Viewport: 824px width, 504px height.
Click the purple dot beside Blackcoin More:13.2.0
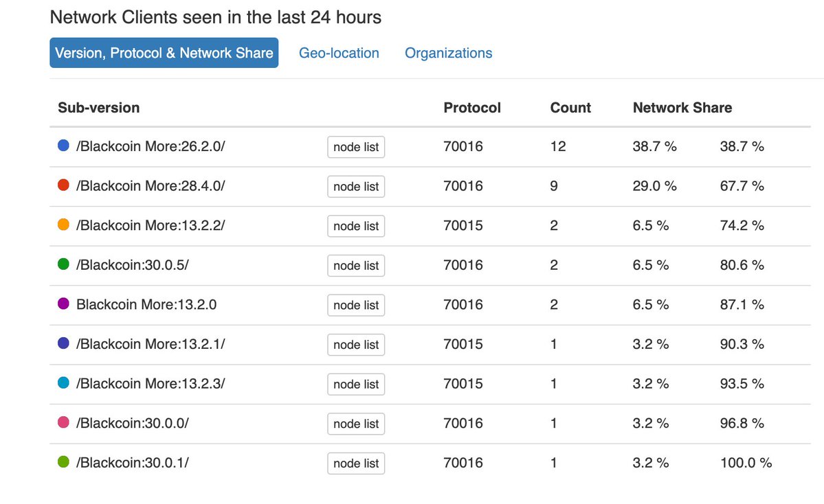click(x=63, y=303)
